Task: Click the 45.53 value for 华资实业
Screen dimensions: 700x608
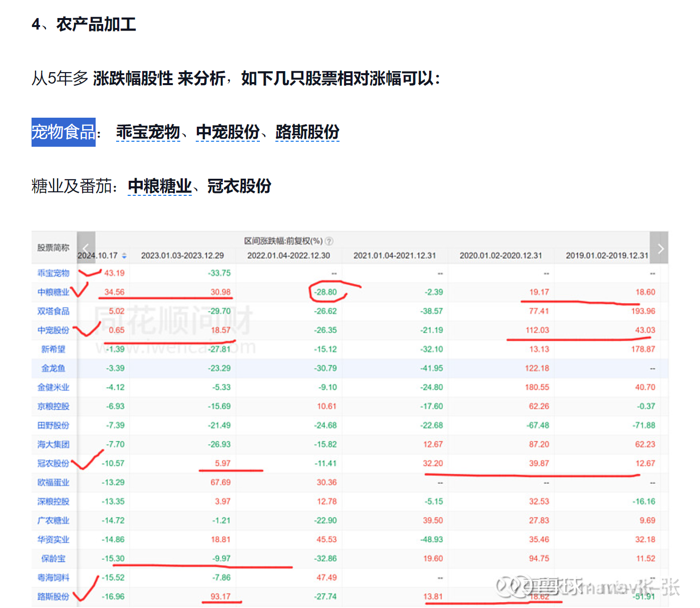Action: tap(327, 539)
